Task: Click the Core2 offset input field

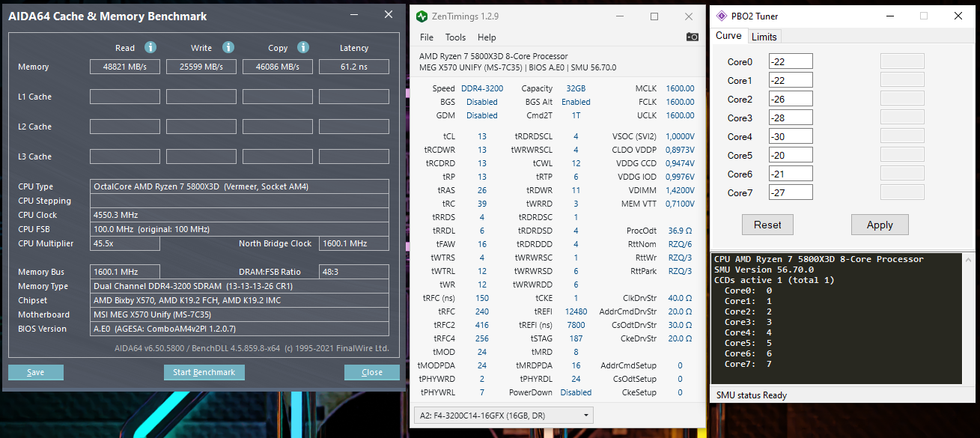Action: point(791,99)
